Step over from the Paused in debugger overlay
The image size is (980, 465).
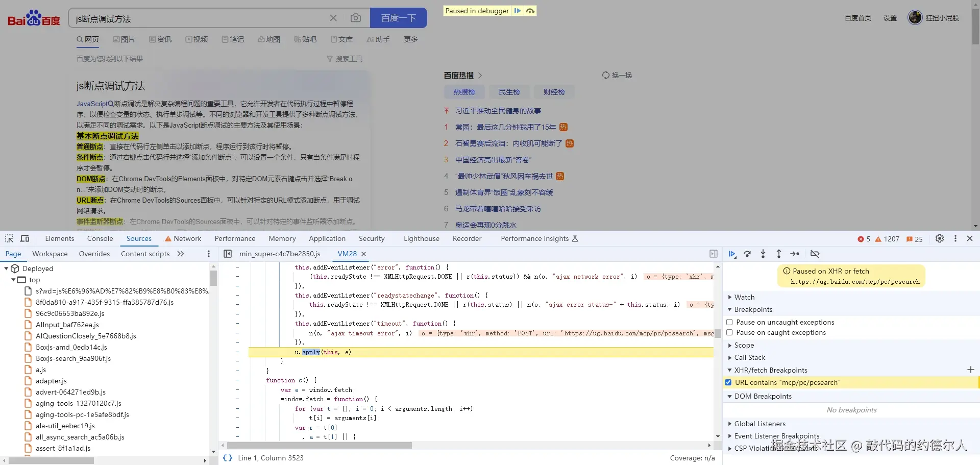click(530, 11)
